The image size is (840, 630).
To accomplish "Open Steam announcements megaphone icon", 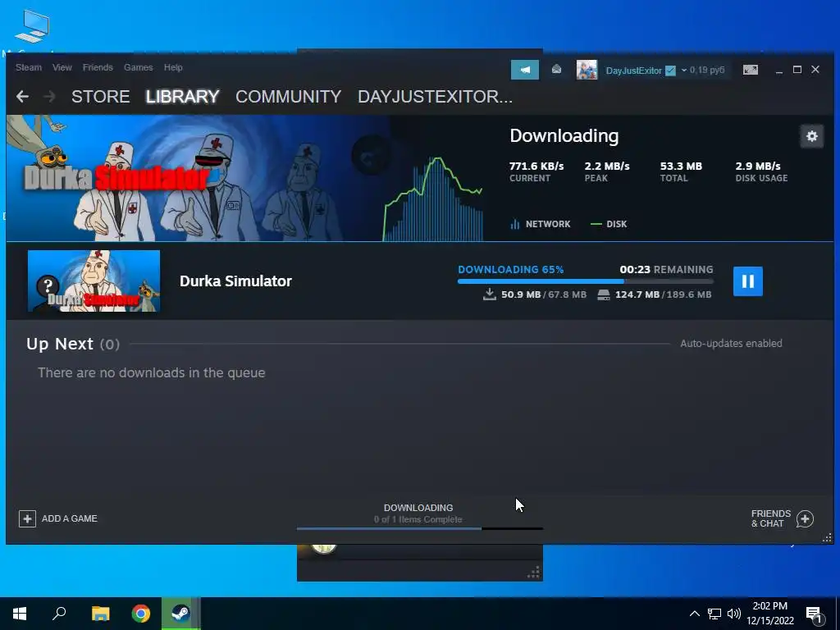I will [x=525, y=70].
